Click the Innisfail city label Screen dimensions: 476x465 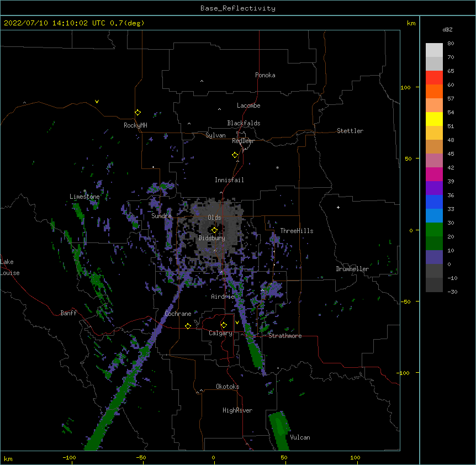[x=229, y=180]
